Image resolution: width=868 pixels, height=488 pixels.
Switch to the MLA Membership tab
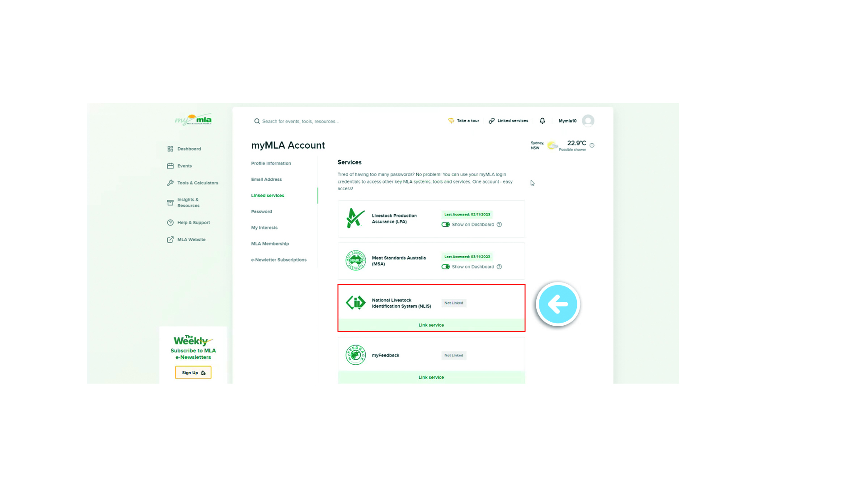(x=270, y=244)
